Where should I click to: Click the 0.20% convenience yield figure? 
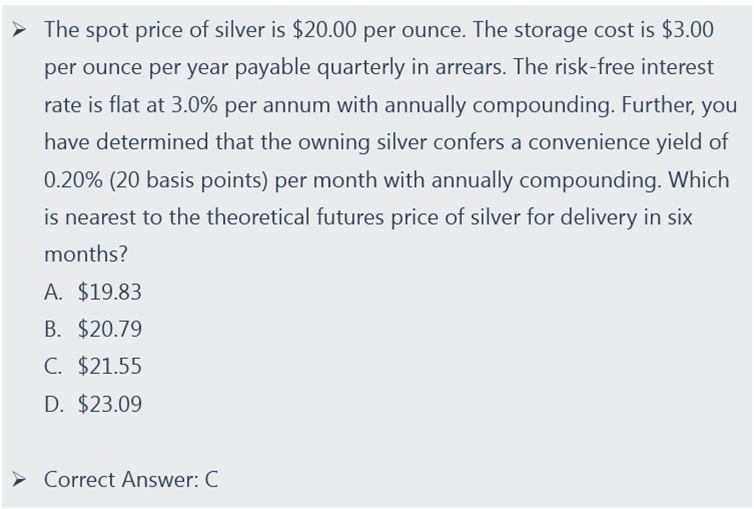(73, 180)
